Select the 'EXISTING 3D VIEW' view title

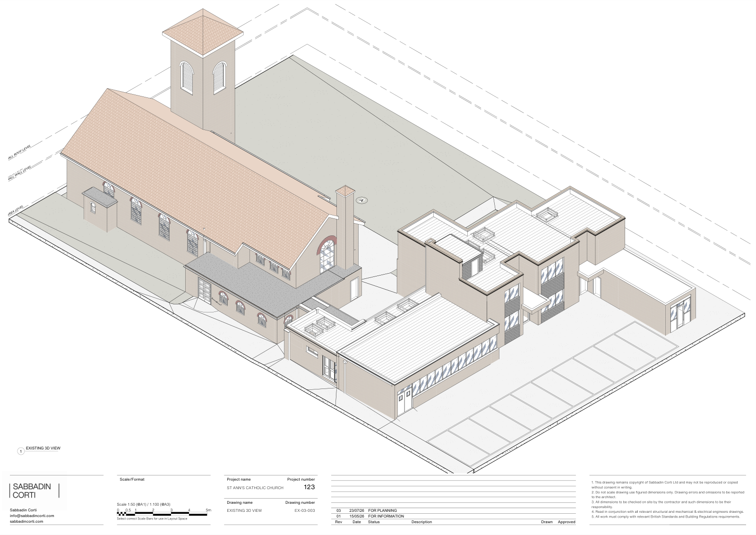(43, 448)
